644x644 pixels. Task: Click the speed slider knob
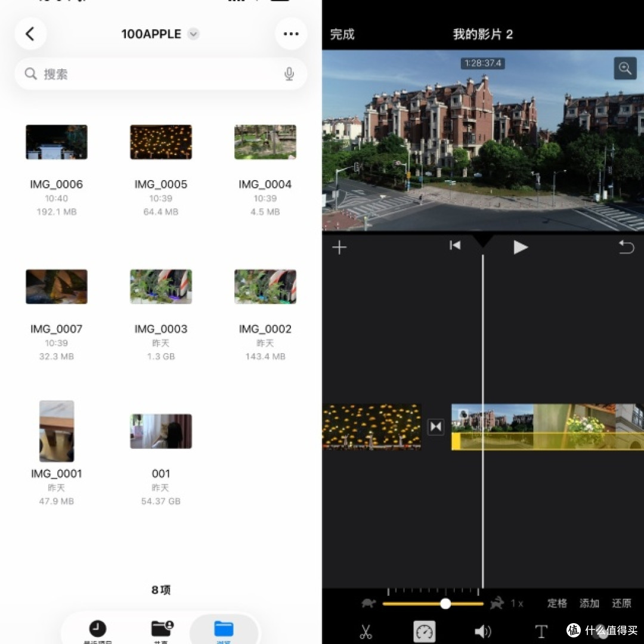coord(445,603)
